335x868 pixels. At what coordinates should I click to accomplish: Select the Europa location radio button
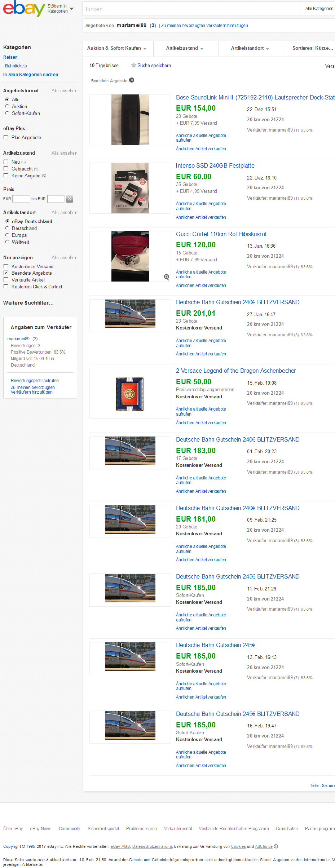pyautogui.click(x=7, y=235)
